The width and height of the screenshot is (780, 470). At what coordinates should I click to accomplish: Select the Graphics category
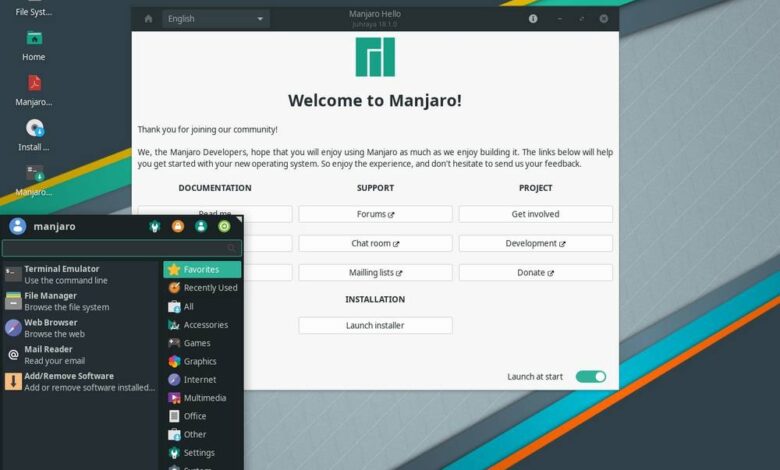coord(202,362)
